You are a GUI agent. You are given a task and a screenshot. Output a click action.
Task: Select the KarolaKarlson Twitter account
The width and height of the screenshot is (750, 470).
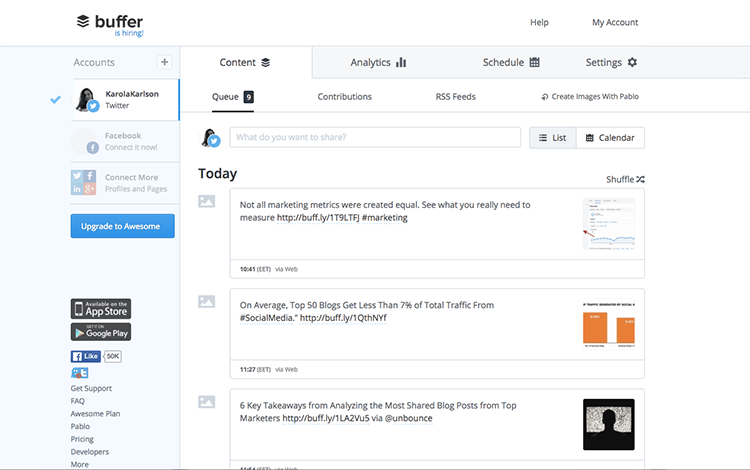tap(126, 99)
